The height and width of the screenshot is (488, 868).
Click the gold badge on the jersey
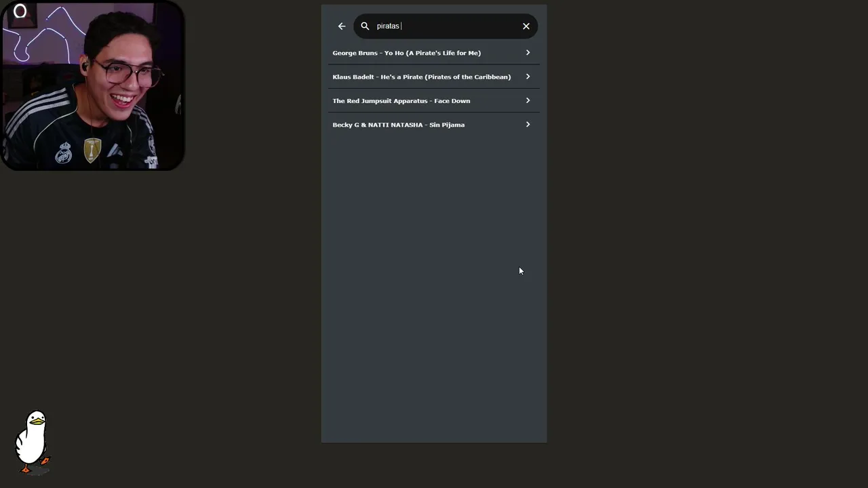[x=92, y=150]
